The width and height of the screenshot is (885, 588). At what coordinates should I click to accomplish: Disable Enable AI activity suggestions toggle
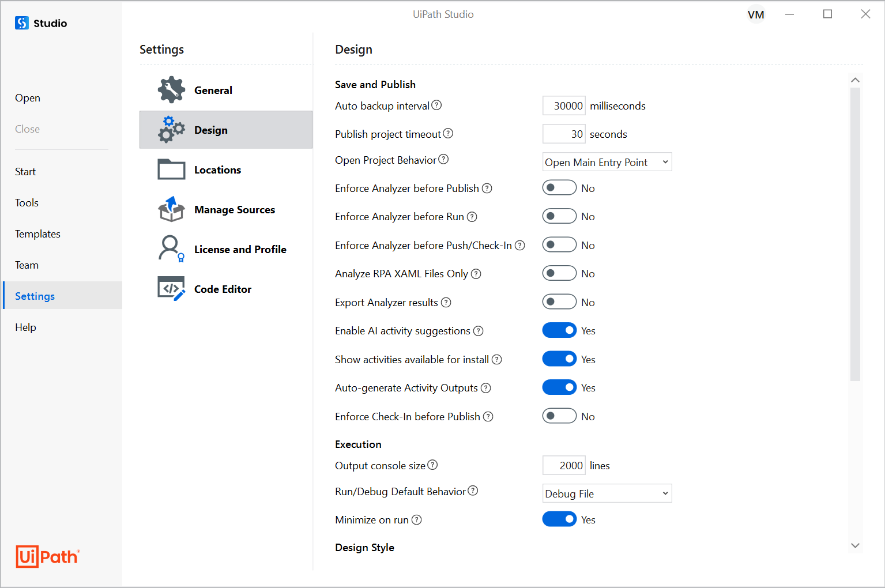pyautogui.click(x=559, y=330)
